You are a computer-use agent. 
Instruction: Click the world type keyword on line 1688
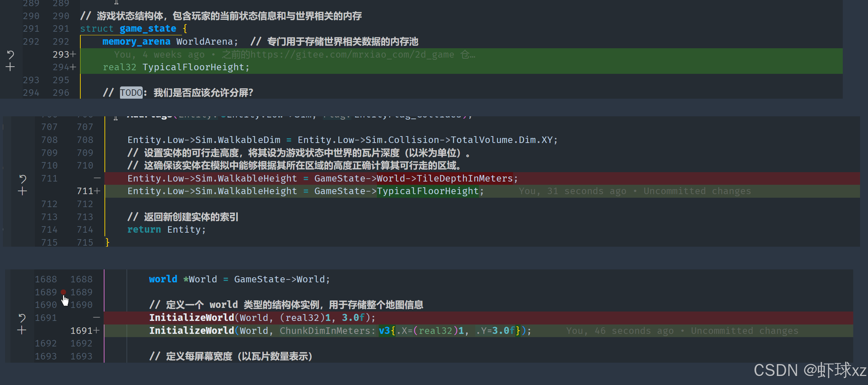(x=163, y=279)
